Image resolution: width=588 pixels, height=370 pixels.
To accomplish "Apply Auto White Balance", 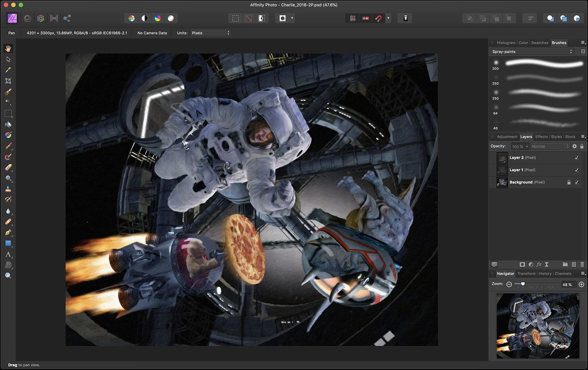I will coord(171,18).
